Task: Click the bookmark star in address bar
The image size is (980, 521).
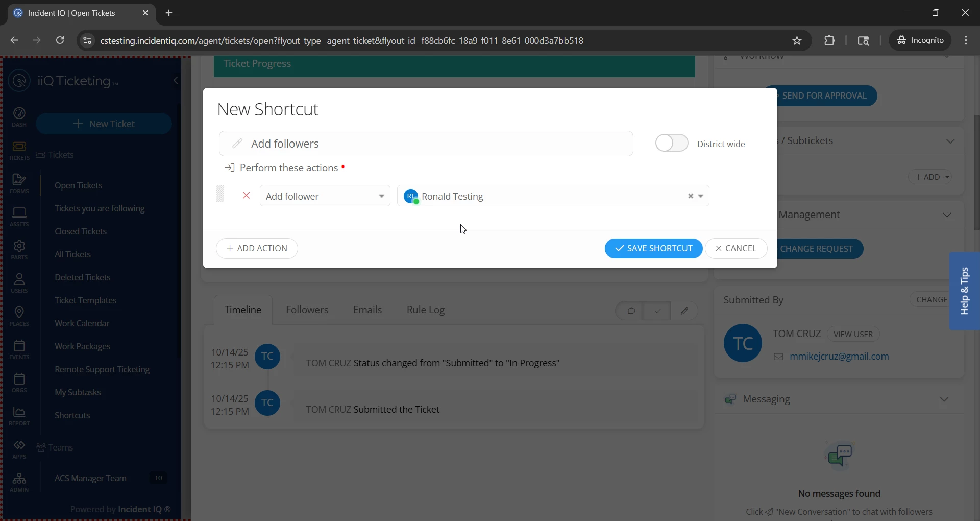Action: pyautogui.click(x=797, y=40)
